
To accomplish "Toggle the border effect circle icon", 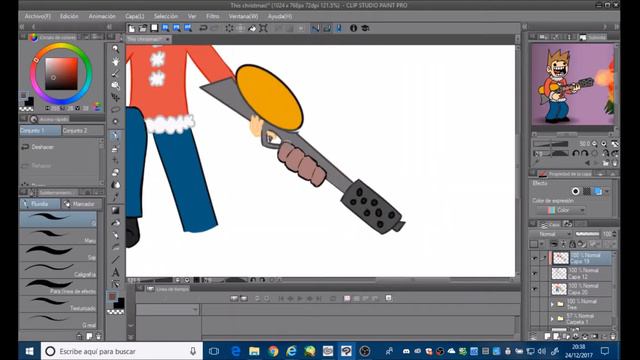I will click(576, 191).
